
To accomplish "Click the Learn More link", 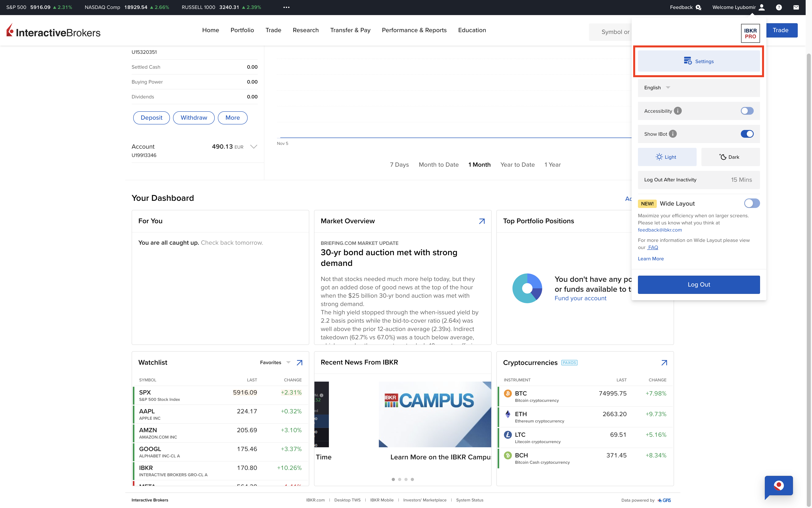I will click(651, 259).
